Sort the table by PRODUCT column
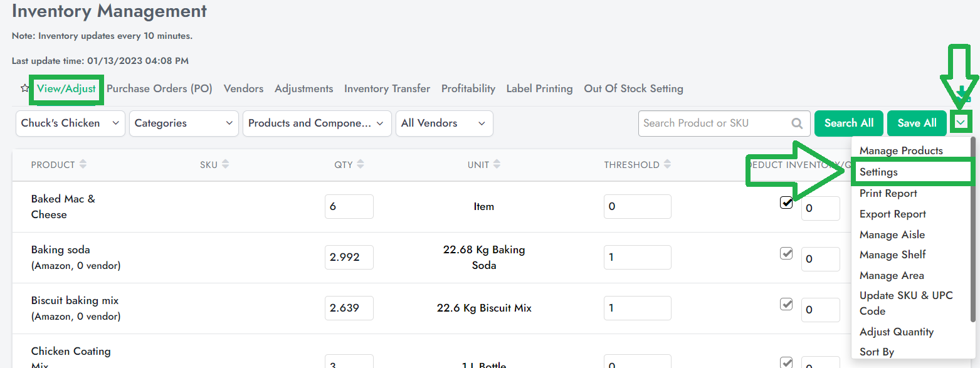Viewport: 980px width, 368px height. tap(83, 165)
